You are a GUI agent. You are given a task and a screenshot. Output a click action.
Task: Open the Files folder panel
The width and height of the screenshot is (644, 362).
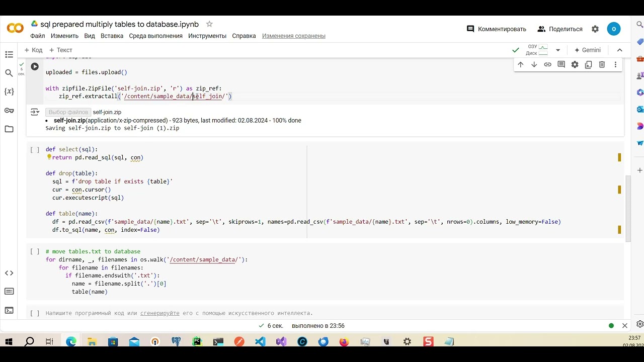point(9,129)
